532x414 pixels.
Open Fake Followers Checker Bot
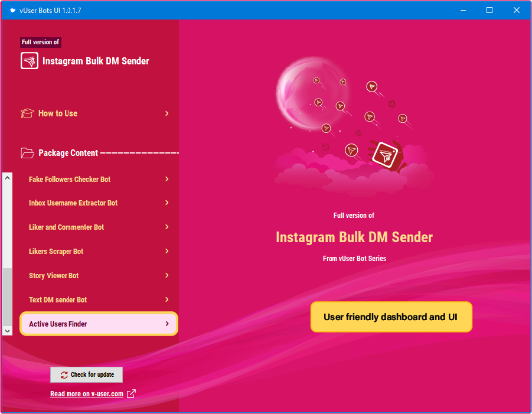(x=99, y=179)
